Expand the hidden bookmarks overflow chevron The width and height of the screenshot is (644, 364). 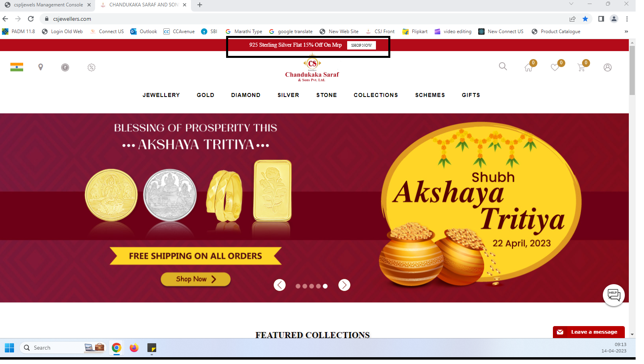[626, 32]
